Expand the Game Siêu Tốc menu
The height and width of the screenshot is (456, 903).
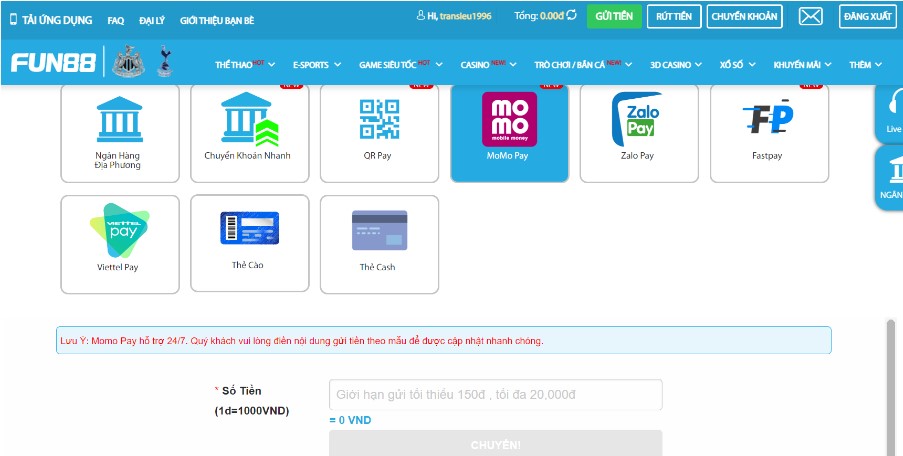[401, 64]
